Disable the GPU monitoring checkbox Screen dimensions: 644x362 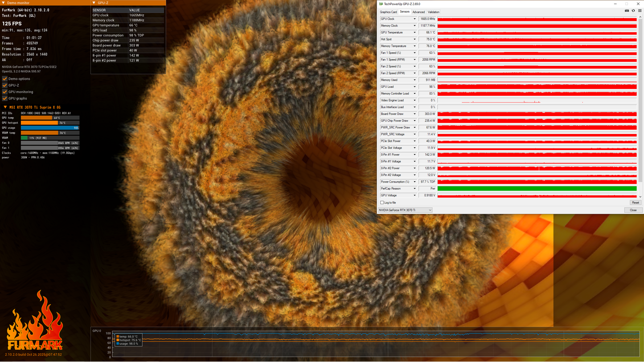(5, 92)
